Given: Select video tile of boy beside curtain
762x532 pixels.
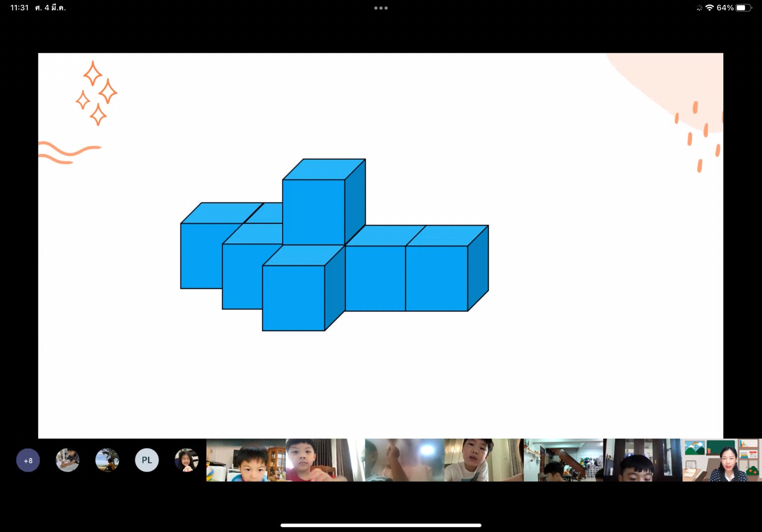Looking at the screenshot, I should (483, 460).
